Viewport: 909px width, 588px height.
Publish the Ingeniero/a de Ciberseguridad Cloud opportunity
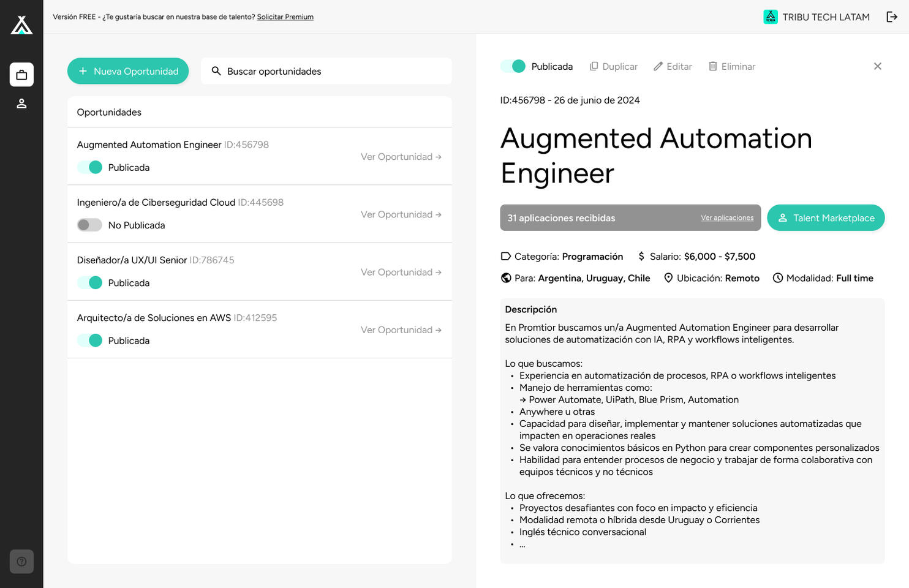(89, 225)
